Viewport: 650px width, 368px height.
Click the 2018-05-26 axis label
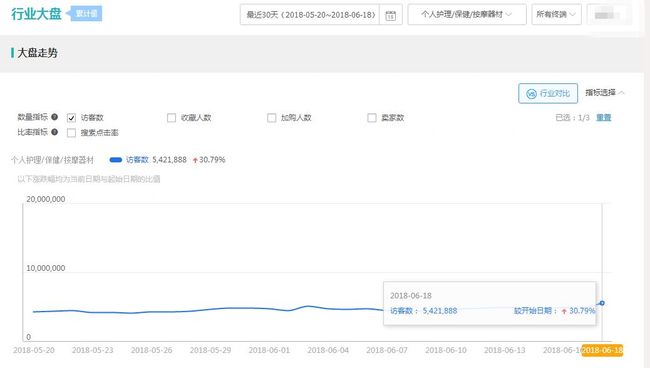coord(151,350)
